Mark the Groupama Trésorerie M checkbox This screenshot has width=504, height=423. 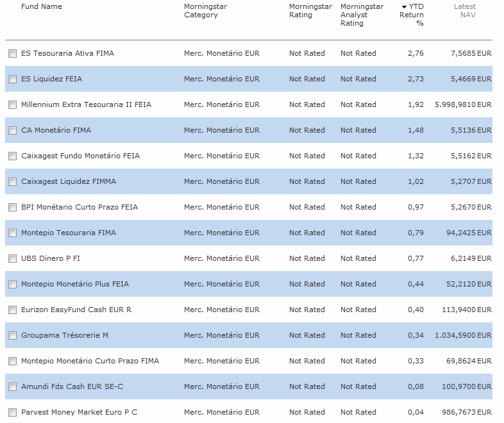(12, 336)
